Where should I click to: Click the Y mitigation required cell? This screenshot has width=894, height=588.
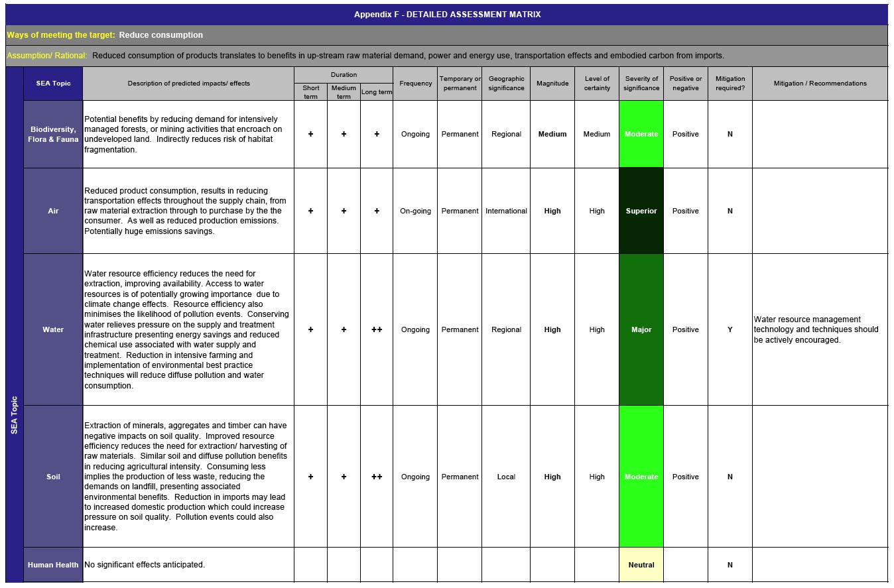(x=730, y=329)
